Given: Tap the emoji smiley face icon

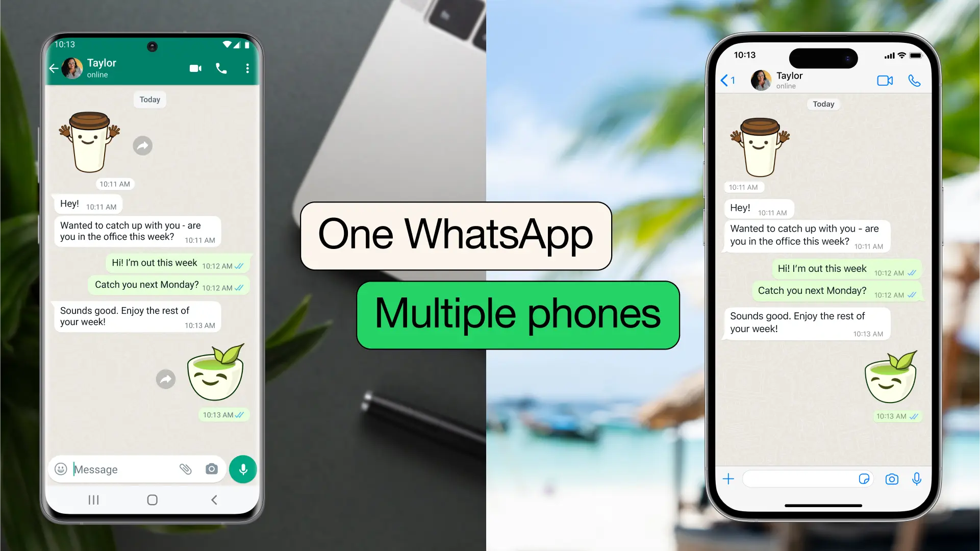Looking at the screenshot, I should [61, 469].
